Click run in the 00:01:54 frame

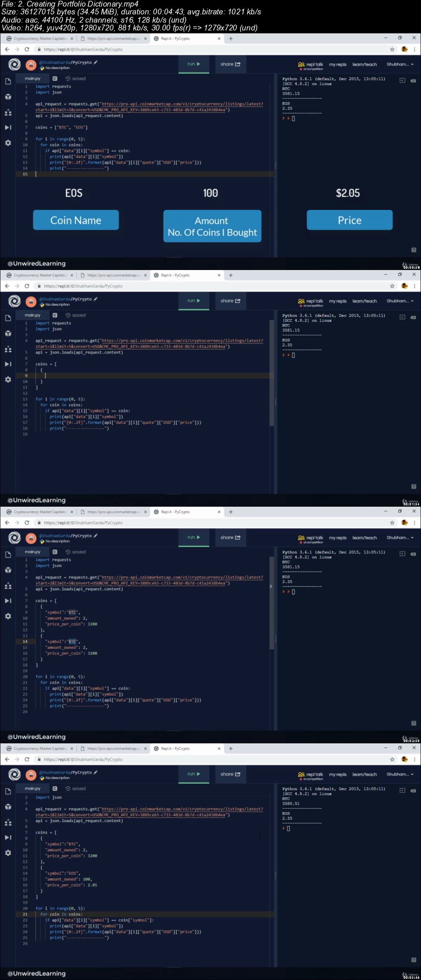click(194, 301)
